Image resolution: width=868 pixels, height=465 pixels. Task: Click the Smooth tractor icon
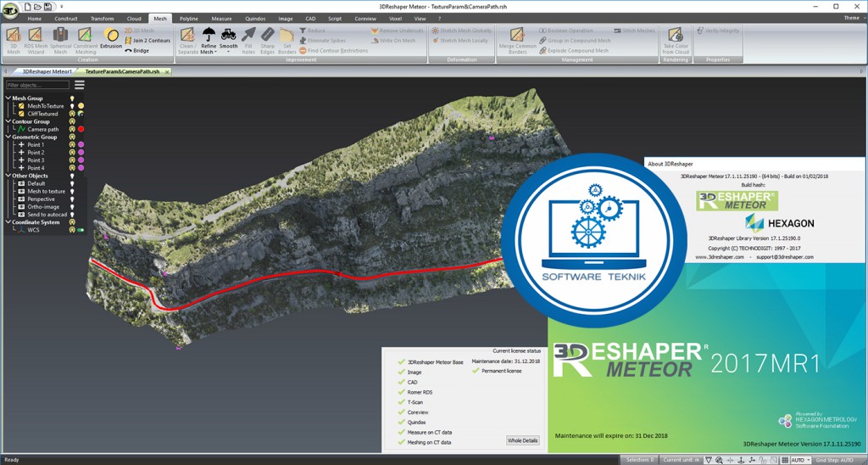228,34
